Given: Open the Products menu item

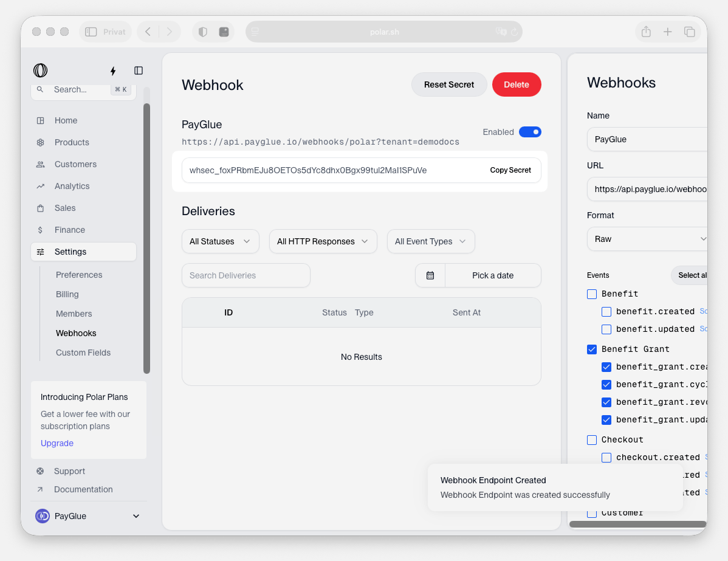Looking at the screenshot, I should pos(84,143).
